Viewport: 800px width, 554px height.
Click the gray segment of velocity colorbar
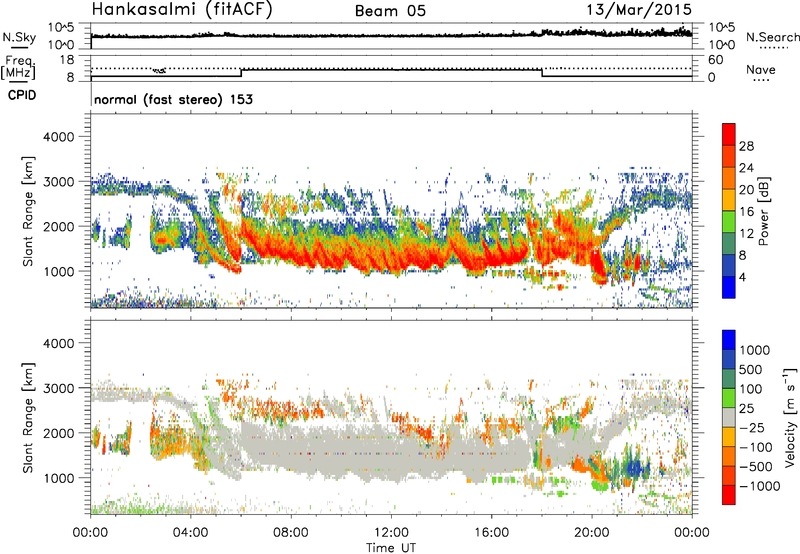pos(729,417)
